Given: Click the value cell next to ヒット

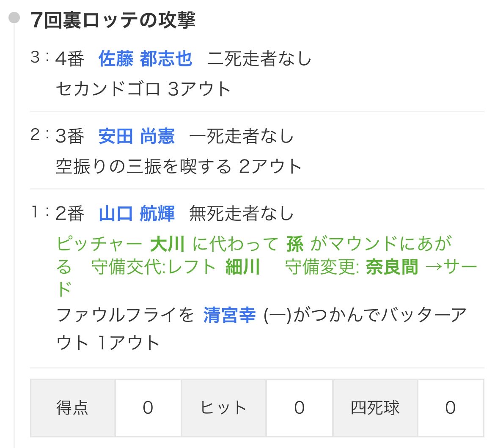Looking at the screenshot, I should (x=299, y=407).
